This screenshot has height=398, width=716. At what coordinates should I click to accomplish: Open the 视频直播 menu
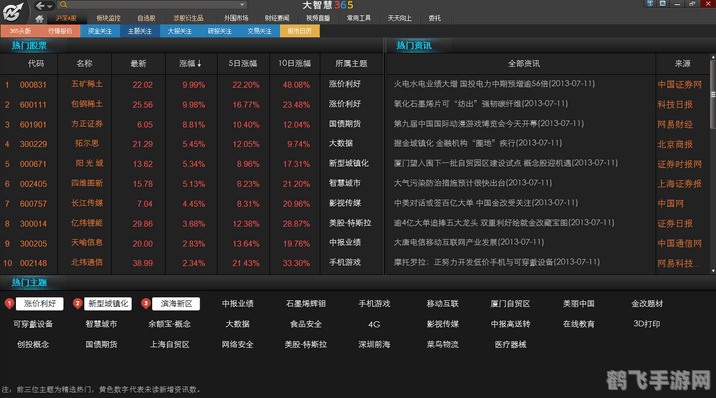(x=318, y=18)
